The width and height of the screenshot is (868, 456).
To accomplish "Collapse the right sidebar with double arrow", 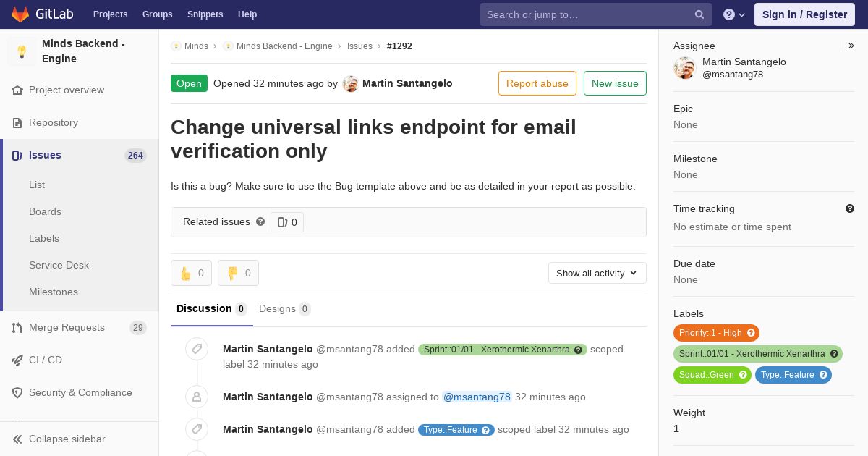I will click(851, 46).
